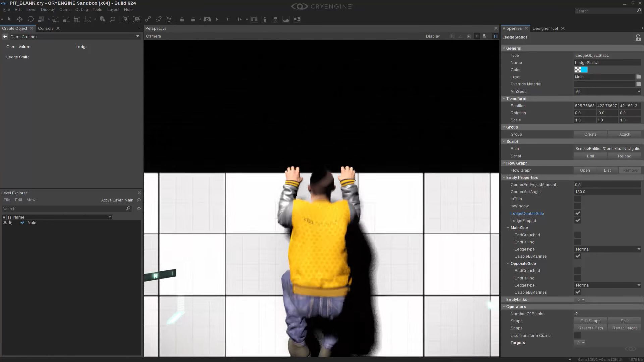The height and width of the screenshot is (362, 644).
Task: Open the GameCustom category dropdown
Action: 137,36
